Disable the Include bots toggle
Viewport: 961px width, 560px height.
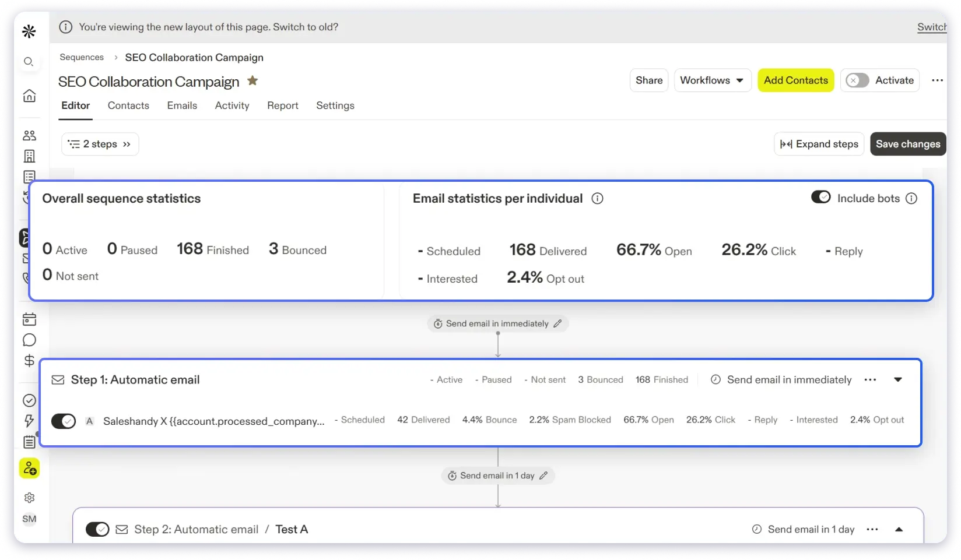click(820, 198)
